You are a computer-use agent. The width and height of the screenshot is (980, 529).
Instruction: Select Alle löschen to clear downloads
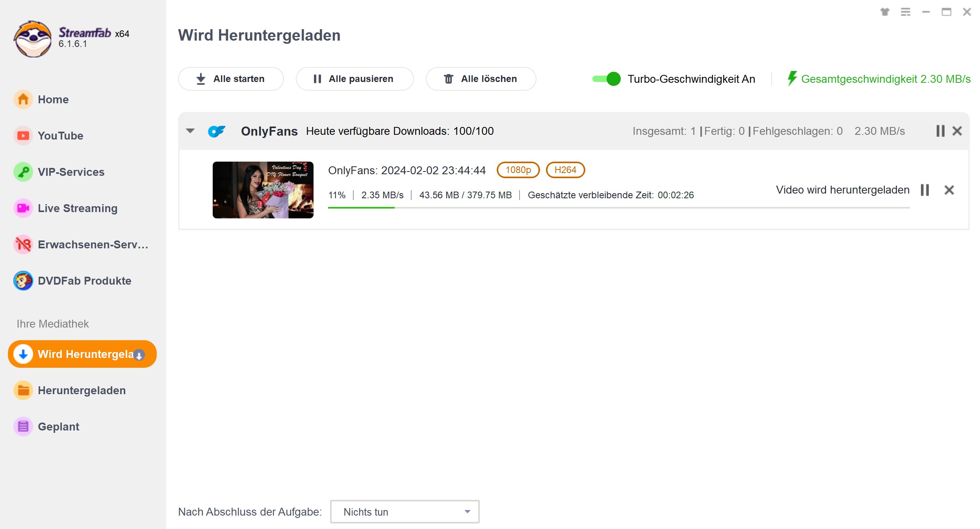tap(481, 79)
